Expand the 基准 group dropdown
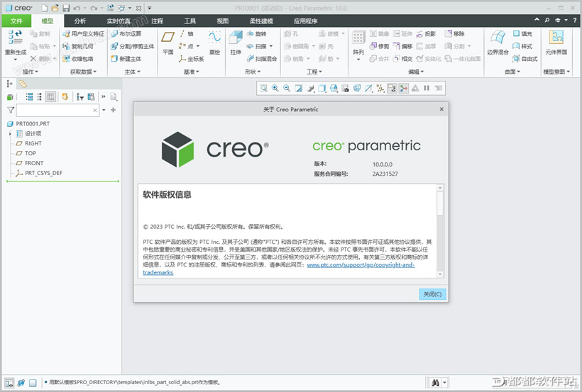 [x=192, y=72]
